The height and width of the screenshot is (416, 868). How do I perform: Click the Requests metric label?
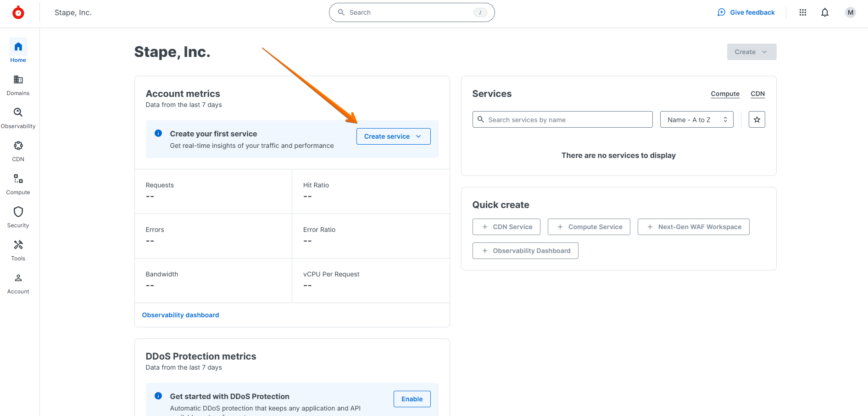pyautogui.click(x=160, y=185)
